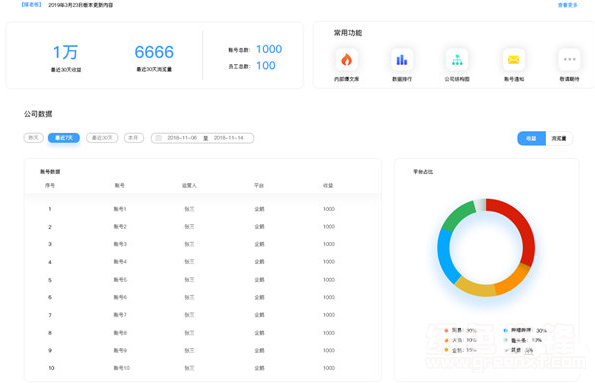Viewport: 595px width, 383px height.
Task: Toggle the blue 30% legend entry
Action: pos(525,331)
